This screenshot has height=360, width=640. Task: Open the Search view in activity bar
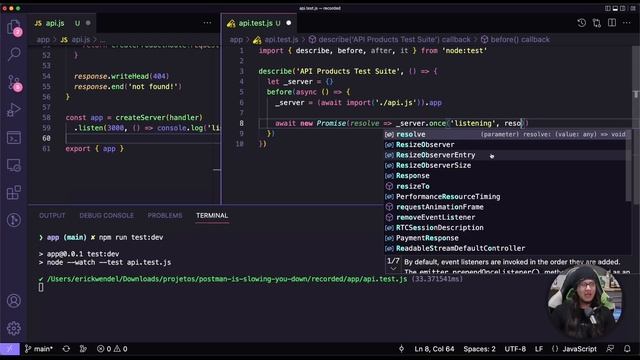(x=14, y=54)
